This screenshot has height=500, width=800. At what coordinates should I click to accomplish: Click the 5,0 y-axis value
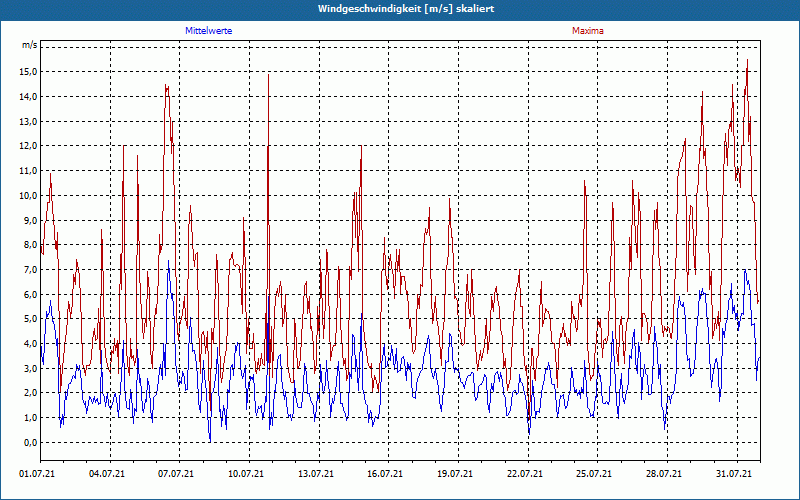tap(30, 319)
